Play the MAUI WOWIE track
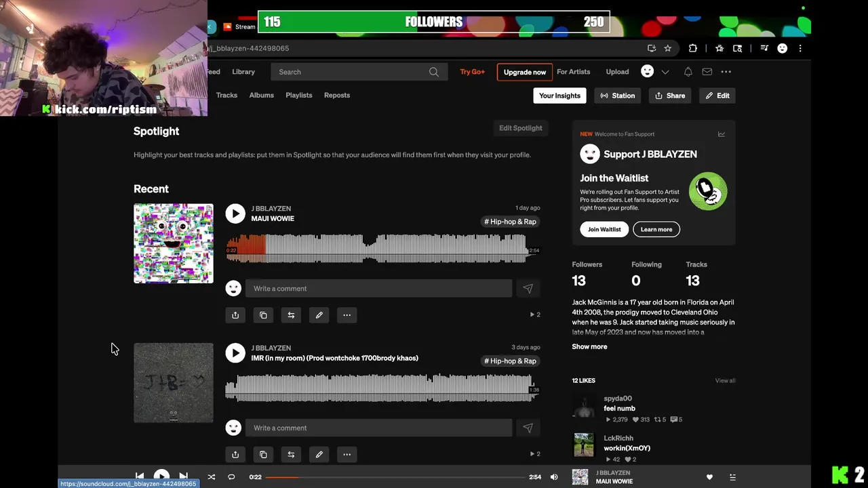The height and width of the screenshot is (488, 868). [x=235, y=213]
